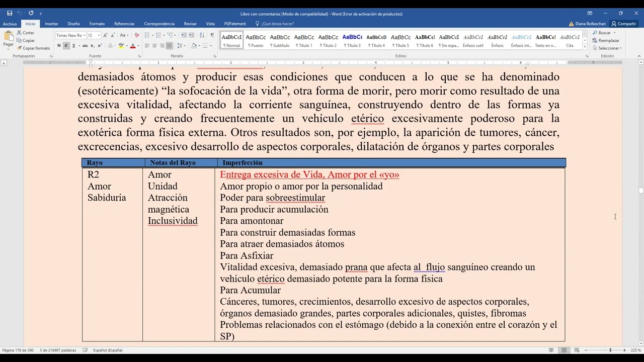
Task: Apply yellow text highlight color
Action: pyautogui.click(x=121, y=46)
